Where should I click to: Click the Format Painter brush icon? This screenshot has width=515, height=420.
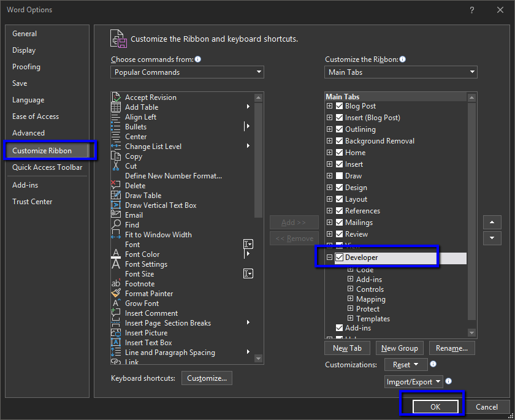(116, 294)
